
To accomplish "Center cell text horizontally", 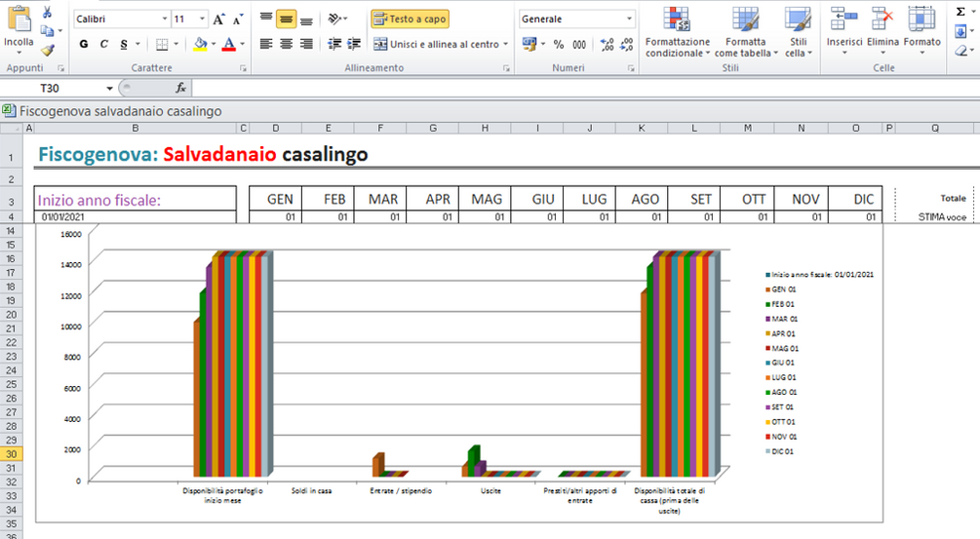I will [x=287, y=44].
